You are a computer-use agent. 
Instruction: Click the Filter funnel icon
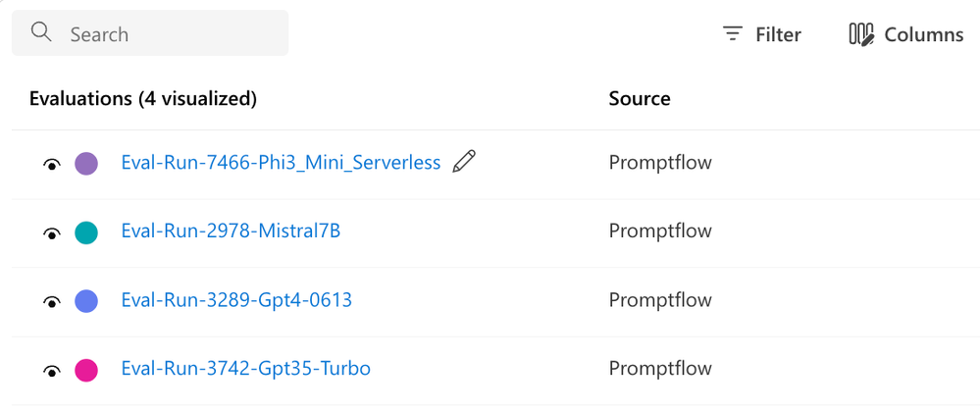point(733,34)
